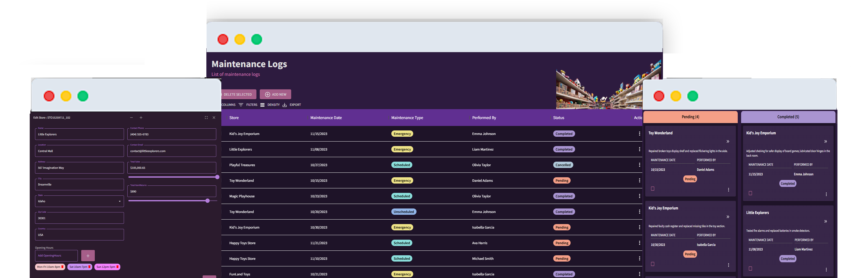Expand the Little Explorers completed card
868x278 pixels.
tap(825, 221)
